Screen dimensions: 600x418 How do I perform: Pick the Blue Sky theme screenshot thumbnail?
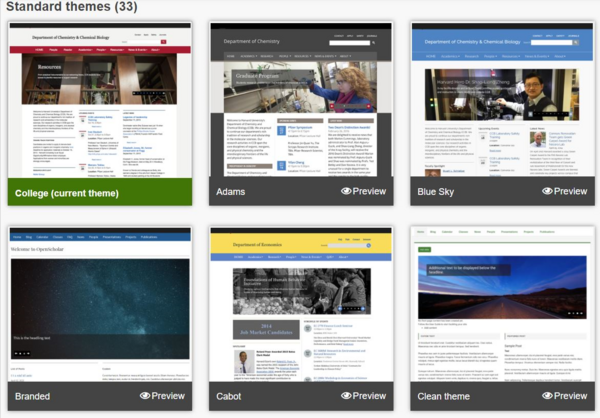(x=502, y=100)
